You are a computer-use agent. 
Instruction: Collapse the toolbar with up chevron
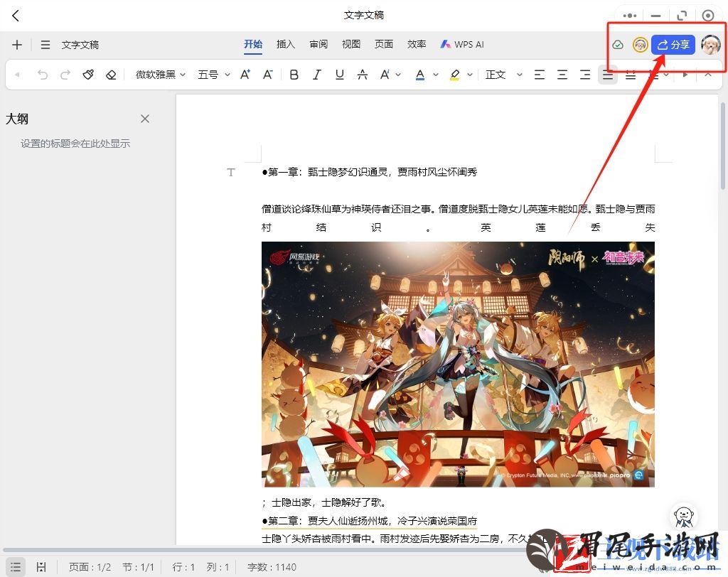click(x=707, y=75)
